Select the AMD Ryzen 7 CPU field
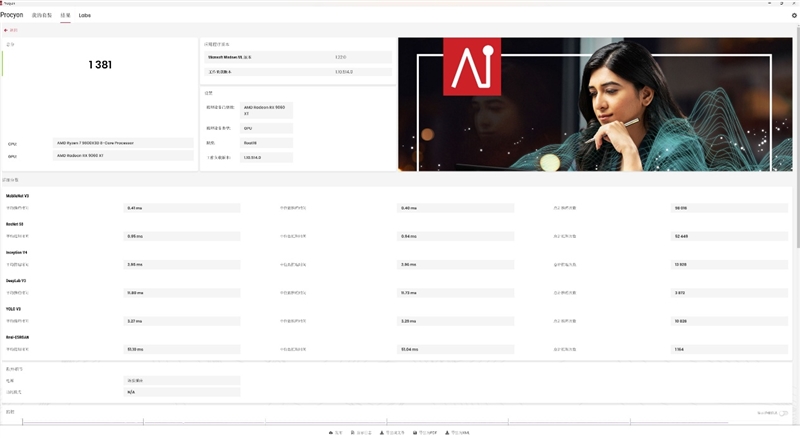The image size is (800, 438). [x=123, y=143]
